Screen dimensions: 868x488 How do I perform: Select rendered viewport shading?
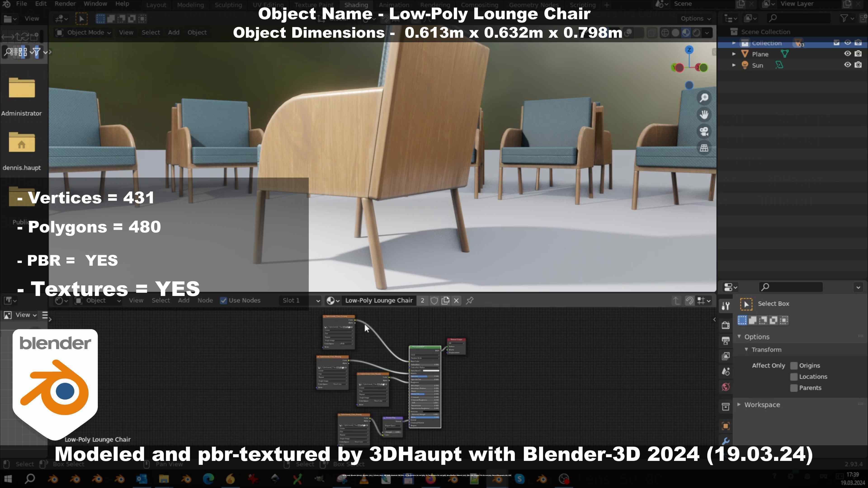coord(696,33)
